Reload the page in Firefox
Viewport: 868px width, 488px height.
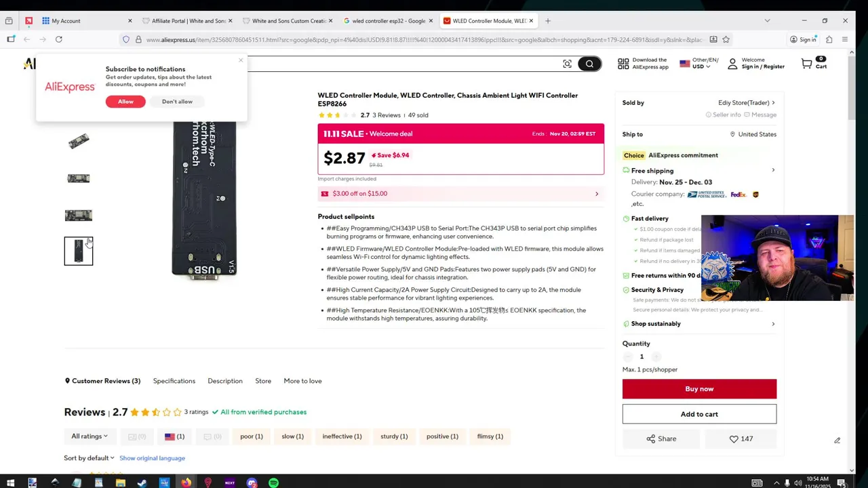click(59, 39)
